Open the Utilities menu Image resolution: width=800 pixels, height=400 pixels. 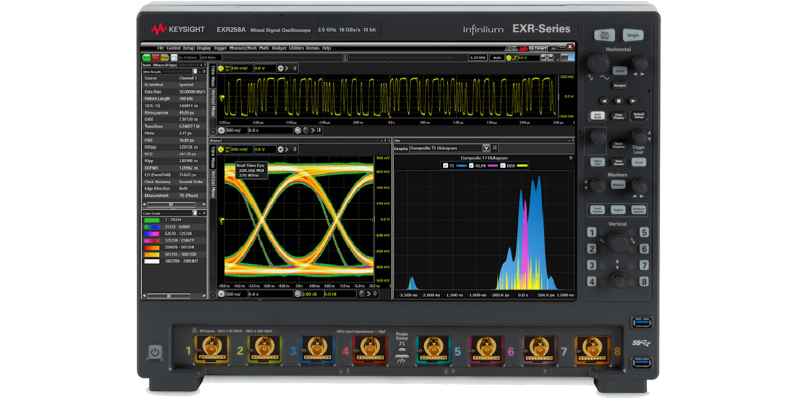pos(296,47)
